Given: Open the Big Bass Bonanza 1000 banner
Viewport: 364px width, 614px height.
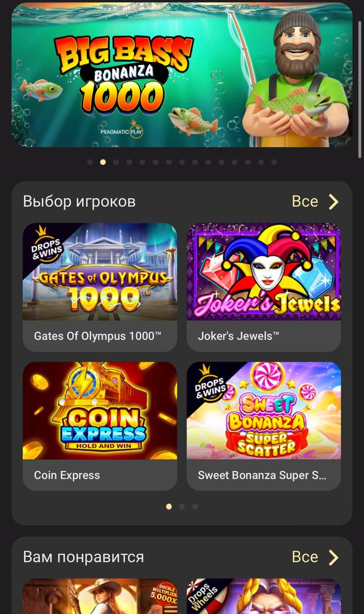Looking at the screenshot, I should (182, 75).
